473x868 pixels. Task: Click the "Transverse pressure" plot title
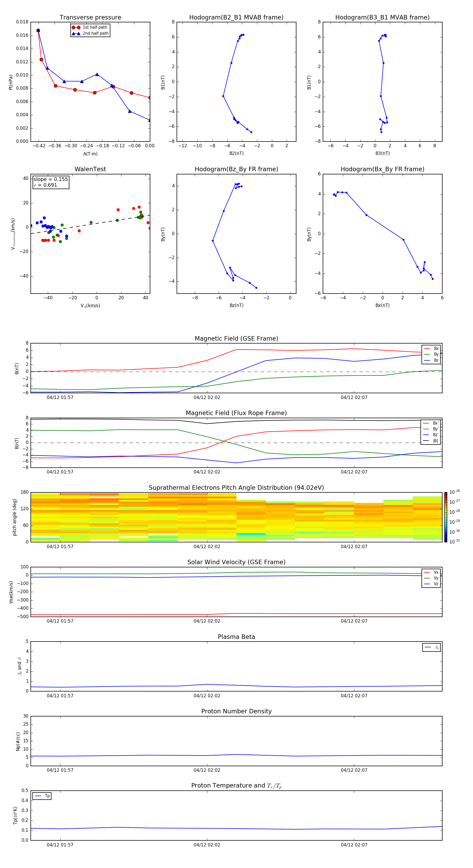pos(90,17)
